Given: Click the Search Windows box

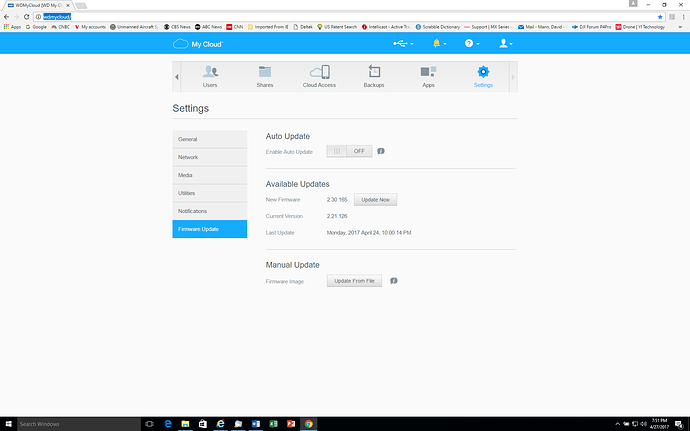Looking at the screenshot, I should (x=79, y=424).
